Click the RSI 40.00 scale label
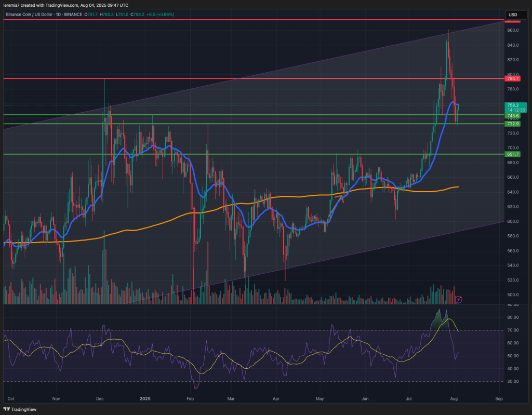This screenshot has height=415, width=532. click(x=513, y=368)
